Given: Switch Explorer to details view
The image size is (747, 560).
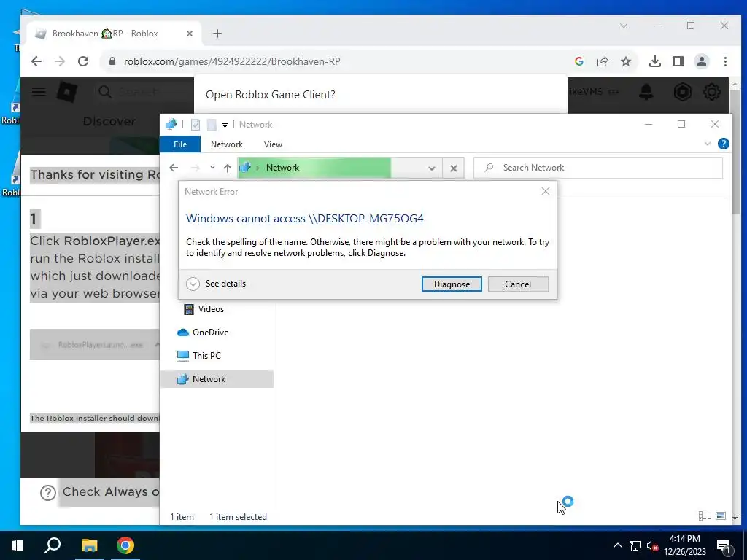Looking at the screenshot, I should (705, 516).
